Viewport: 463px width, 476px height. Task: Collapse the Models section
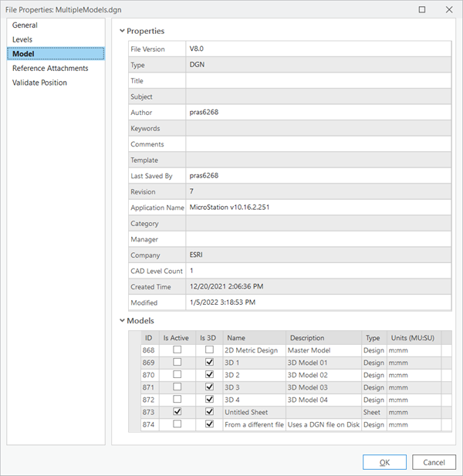tap(121, 320)
